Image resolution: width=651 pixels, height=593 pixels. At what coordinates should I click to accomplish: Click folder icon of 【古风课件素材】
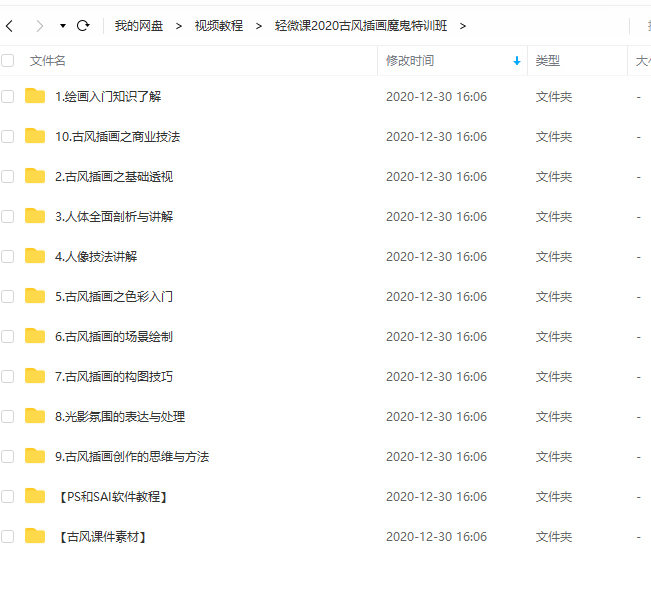pyautogui.click(x=35, y=536)
